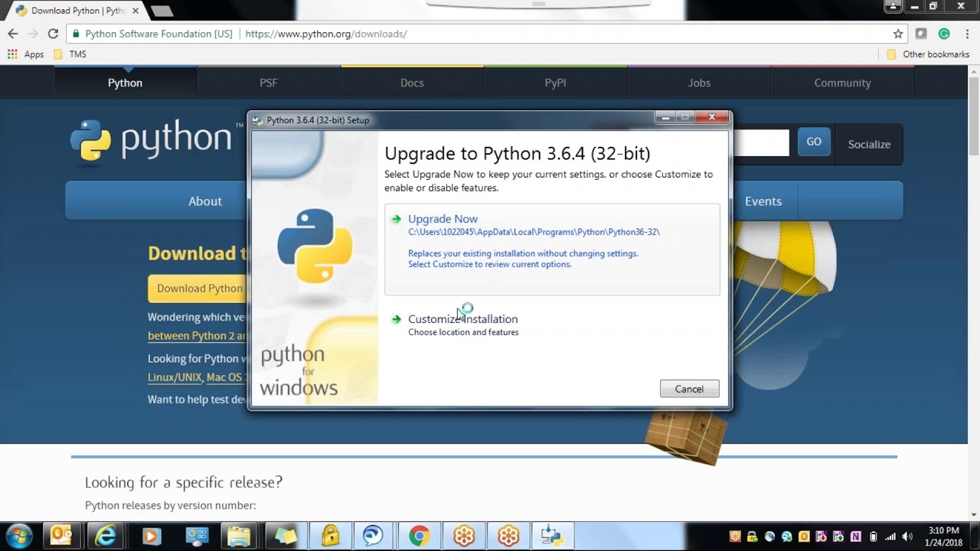Click the installer icon in the setup title bar

point(258,120)
